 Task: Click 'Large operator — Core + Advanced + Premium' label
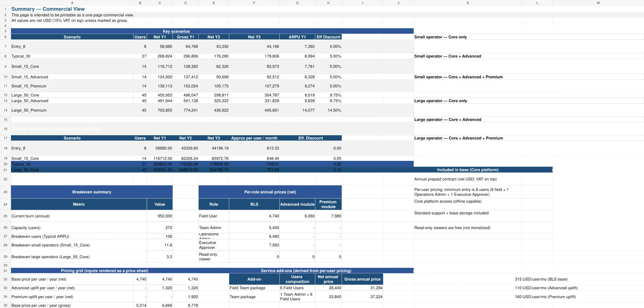click(x=458, y=138)
